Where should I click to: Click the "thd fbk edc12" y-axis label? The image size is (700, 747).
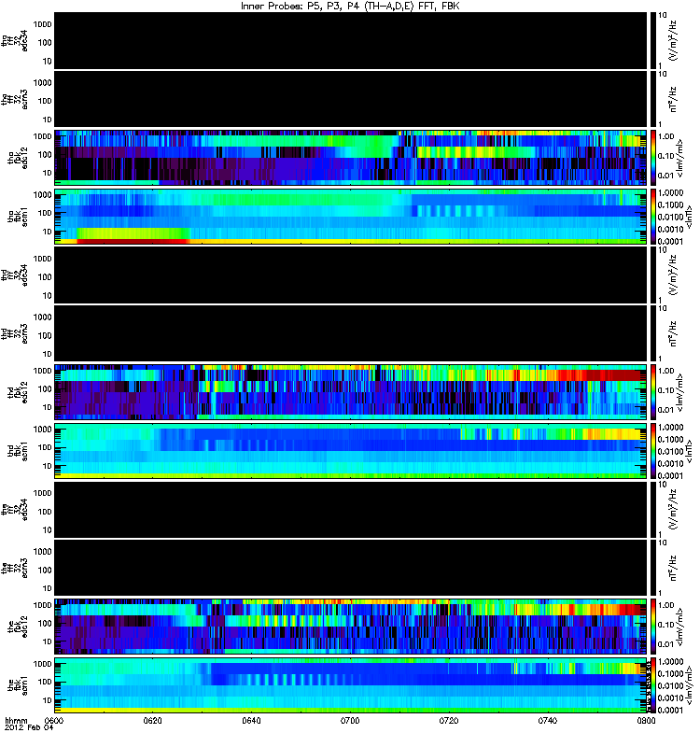(18, 391)
